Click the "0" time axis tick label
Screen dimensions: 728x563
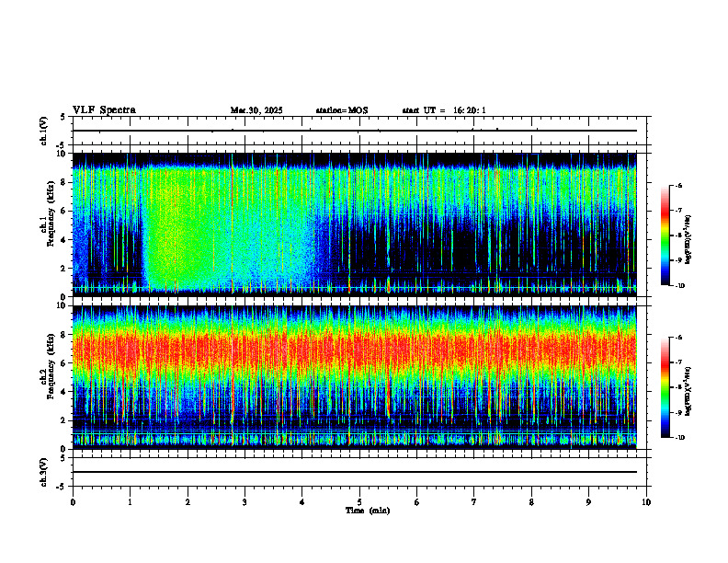click(x=73, y=502)
